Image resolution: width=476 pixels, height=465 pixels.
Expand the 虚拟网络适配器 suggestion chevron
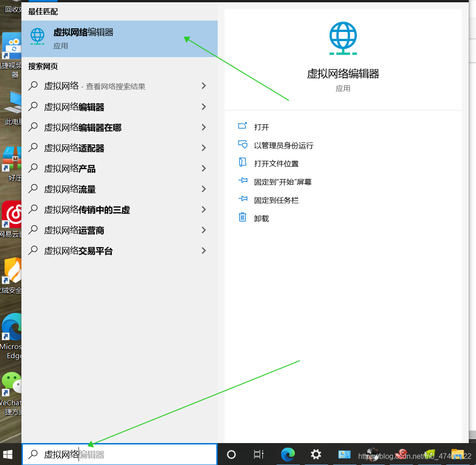click(204, 148)
